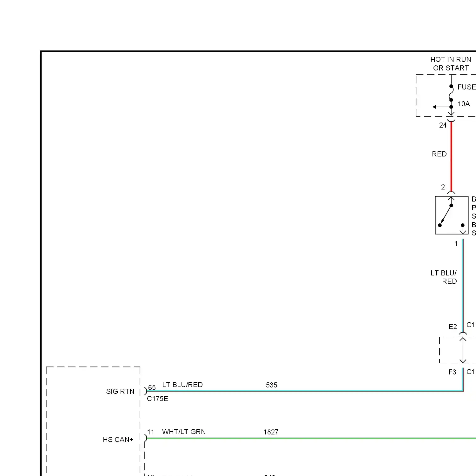The height and width of the screenshot is (476, 476).
Task: Click pin number 24 below the fuse box
Action: click(x=443, y=125)
